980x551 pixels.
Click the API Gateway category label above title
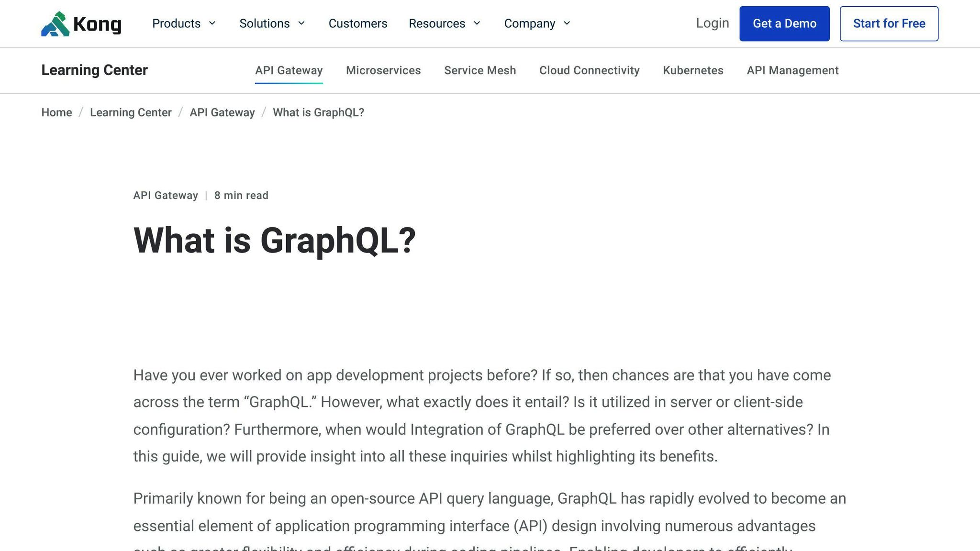click(x=165, y=195)
